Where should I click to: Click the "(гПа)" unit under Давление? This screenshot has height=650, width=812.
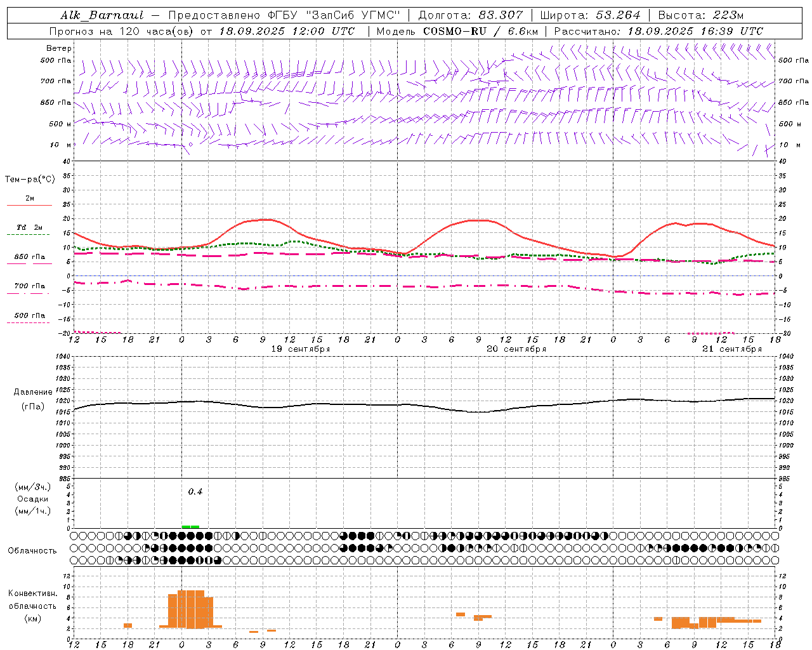coord(33,406)
